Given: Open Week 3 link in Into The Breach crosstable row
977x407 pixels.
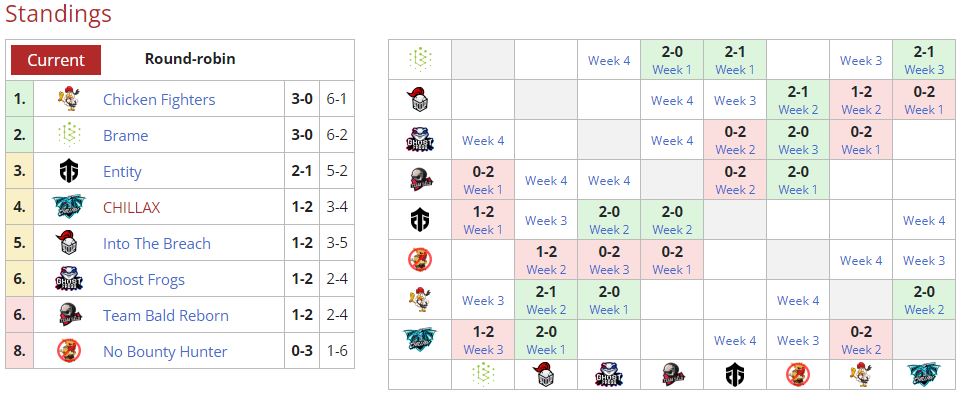Looking at the screenshot, I should tap(735, 100).
